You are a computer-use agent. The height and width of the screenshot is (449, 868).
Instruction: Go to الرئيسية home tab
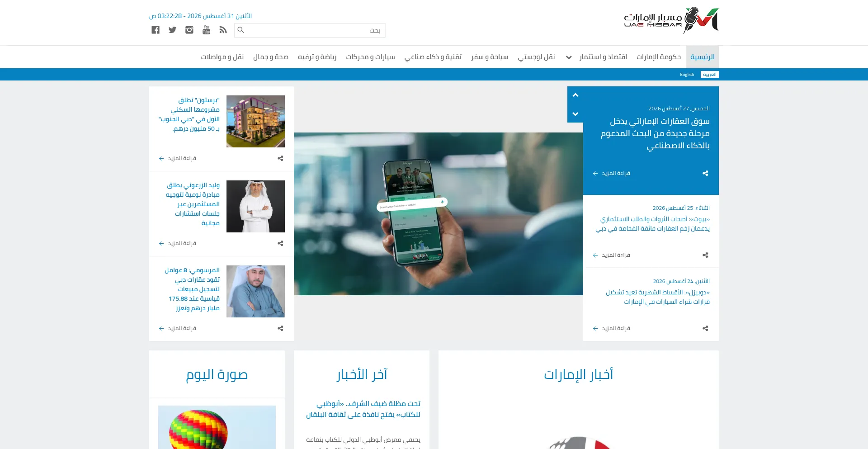(702, 57)
